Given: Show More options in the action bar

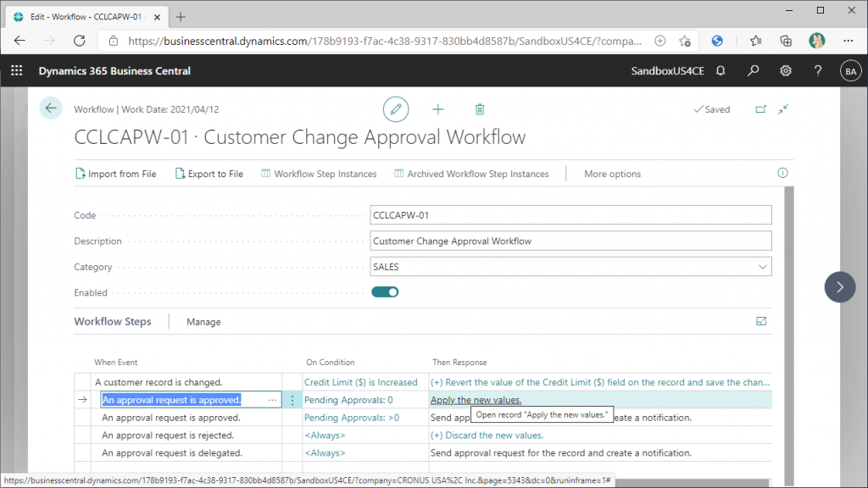Looking at the screenshot, I should click(612, 174).
